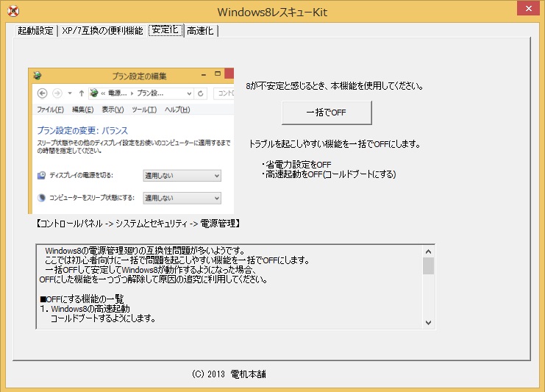Open the ツール(T) menu in the preview

click(143, 110)
